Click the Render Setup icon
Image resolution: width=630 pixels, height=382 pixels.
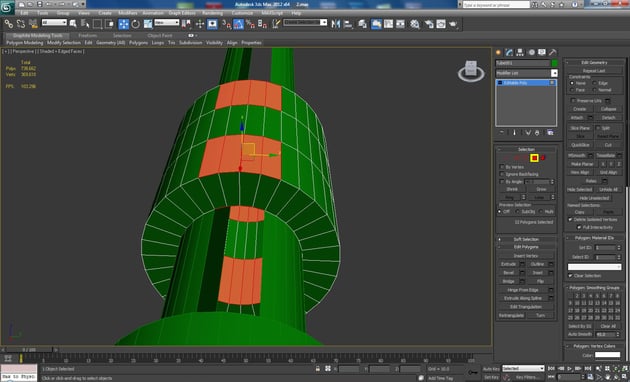click(x=429, y=24)
